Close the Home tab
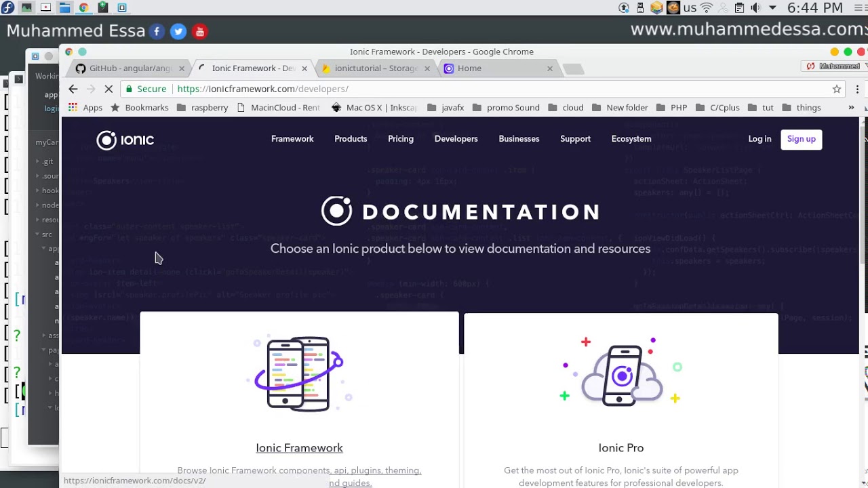868x488 pixels. tap(550, 68)
